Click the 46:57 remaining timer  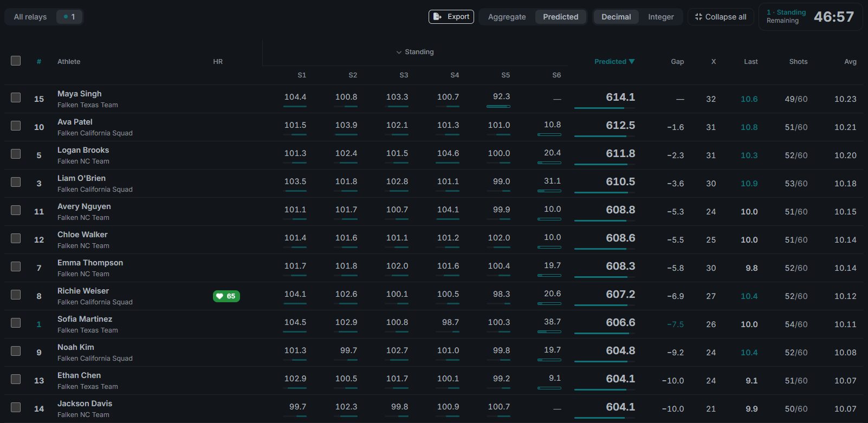tap(833, 17)
